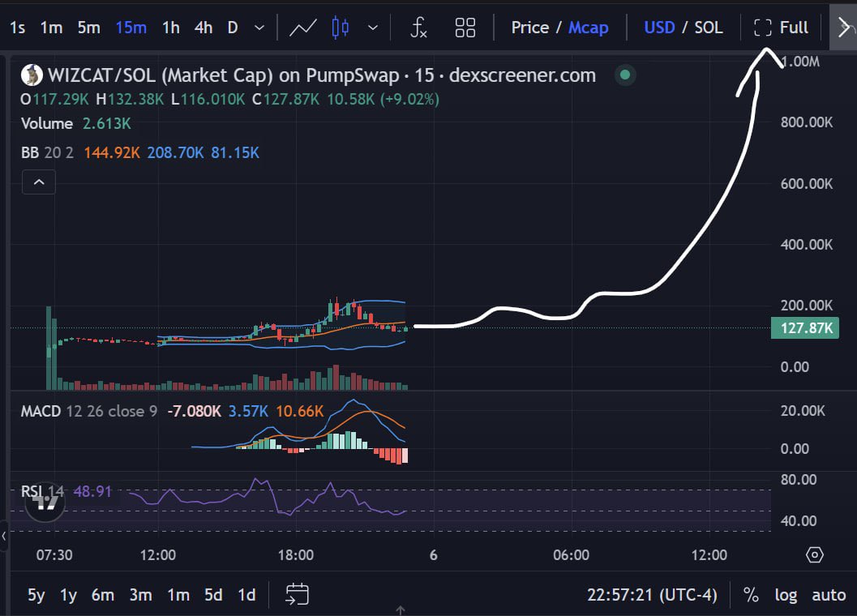Set date range to 6m
Viewport: 857px width, 616px height.
point(103,595)
